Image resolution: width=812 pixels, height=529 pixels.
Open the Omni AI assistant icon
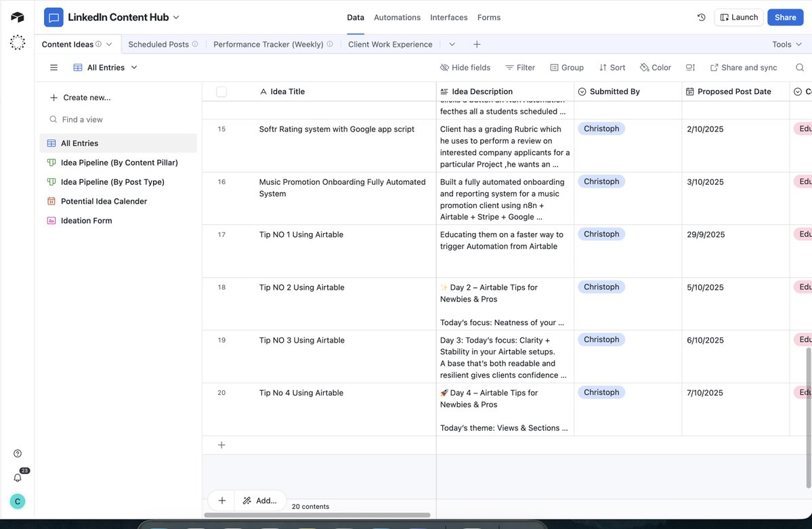click(x=17, y=42)
